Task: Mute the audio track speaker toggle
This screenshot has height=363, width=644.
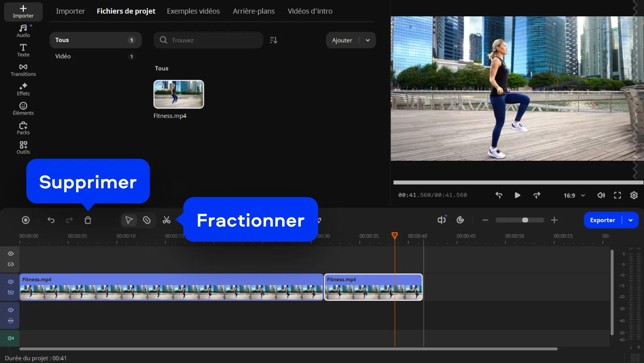Action: click(11, 338)
